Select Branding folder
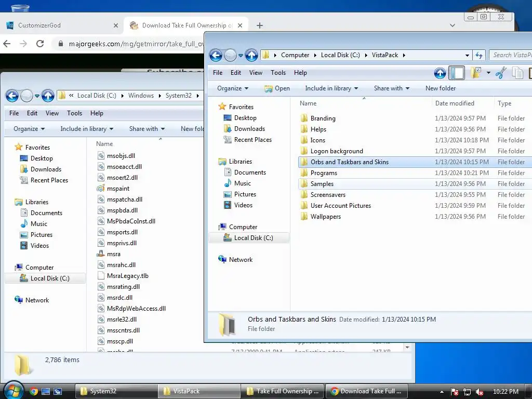Image resolution: width=532 pixels, height=399 pixels. click(323, 118)
